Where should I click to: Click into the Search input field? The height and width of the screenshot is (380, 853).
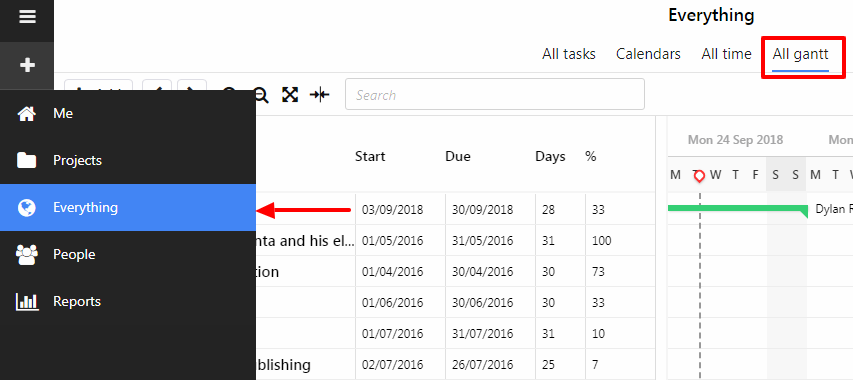(x=495, y=94)
